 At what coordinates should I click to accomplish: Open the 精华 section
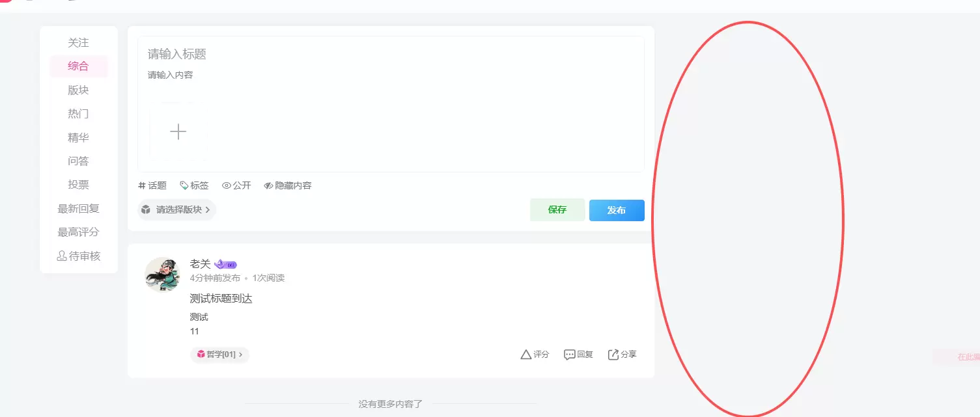[78, 138]
